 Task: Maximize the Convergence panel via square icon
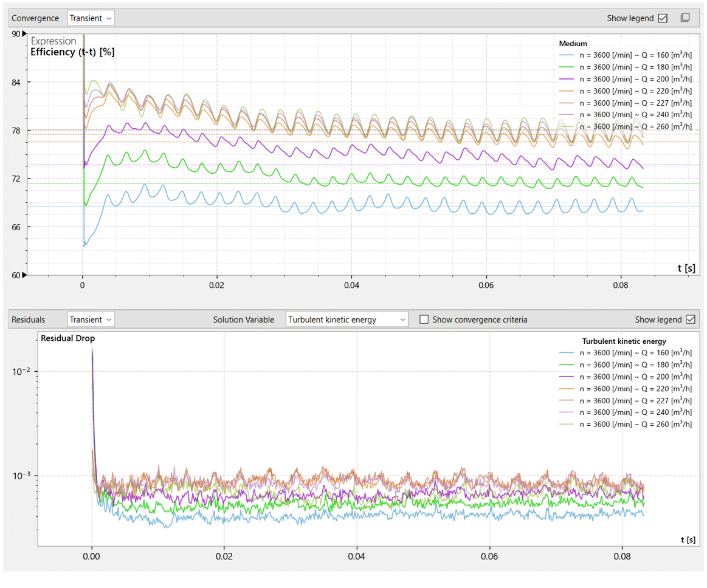click(x=685, y=18)
